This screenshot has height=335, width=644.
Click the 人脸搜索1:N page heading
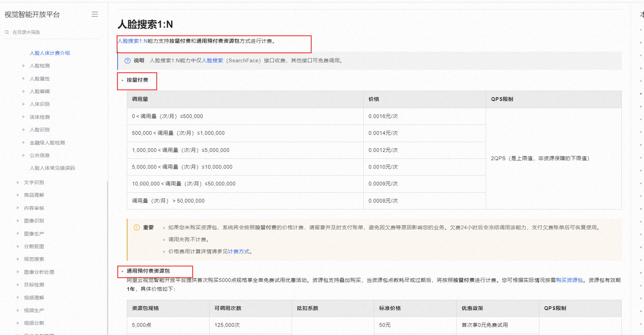(x=145, y=24)
